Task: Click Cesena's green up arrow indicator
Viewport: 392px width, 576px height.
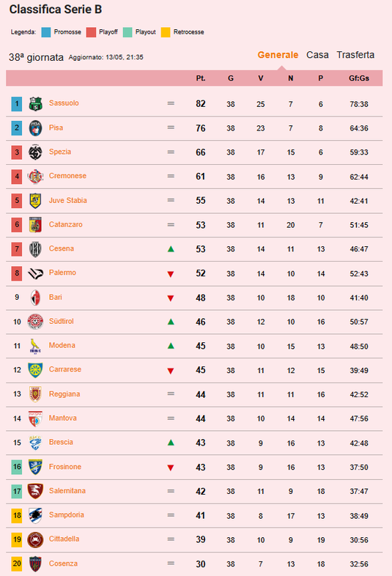Action: point(171,249)
